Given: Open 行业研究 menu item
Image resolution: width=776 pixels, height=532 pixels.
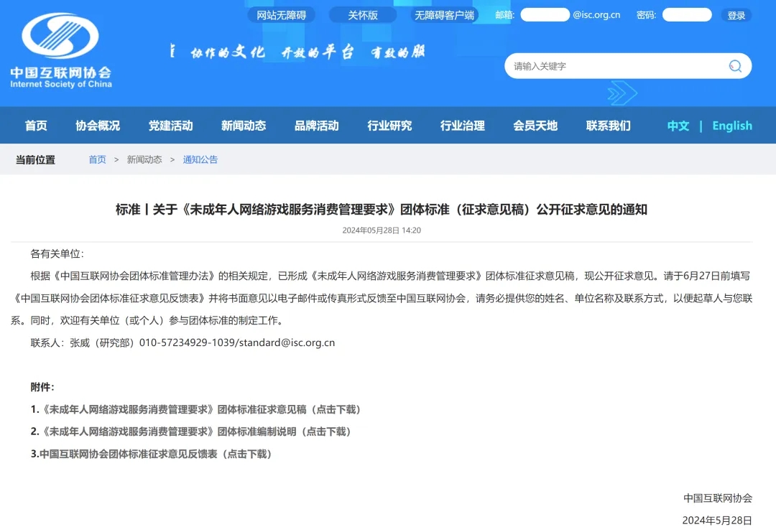Looking at the screenshot, I should tap(389, 126).
